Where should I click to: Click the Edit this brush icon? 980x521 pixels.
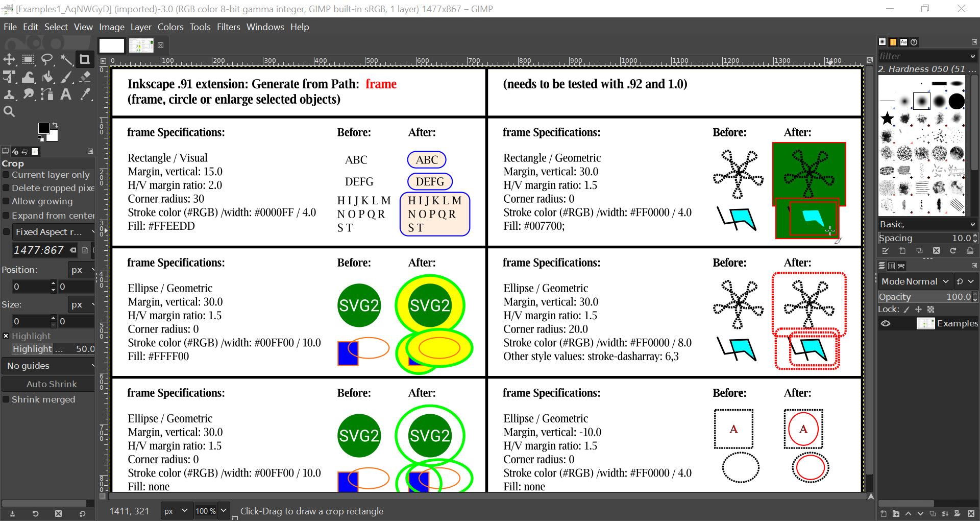tap(886, 251)
